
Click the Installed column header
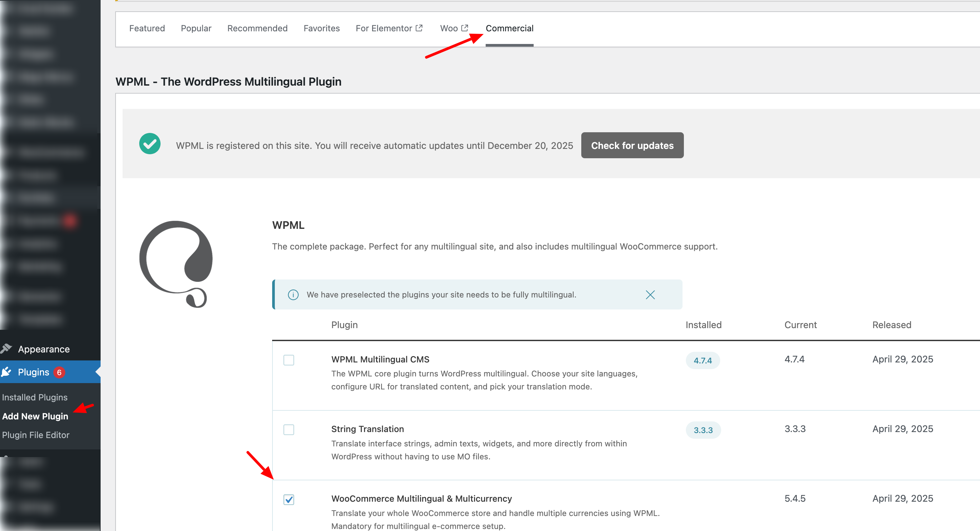(x=704, y=325)
